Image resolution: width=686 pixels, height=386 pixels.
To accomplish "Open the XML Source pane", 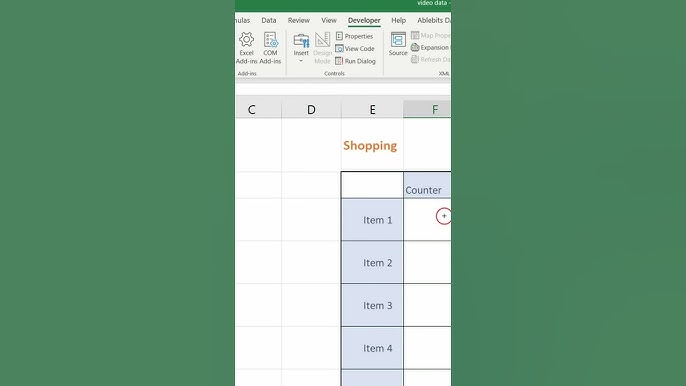I will pyautogui.click(x=398, y=44).
